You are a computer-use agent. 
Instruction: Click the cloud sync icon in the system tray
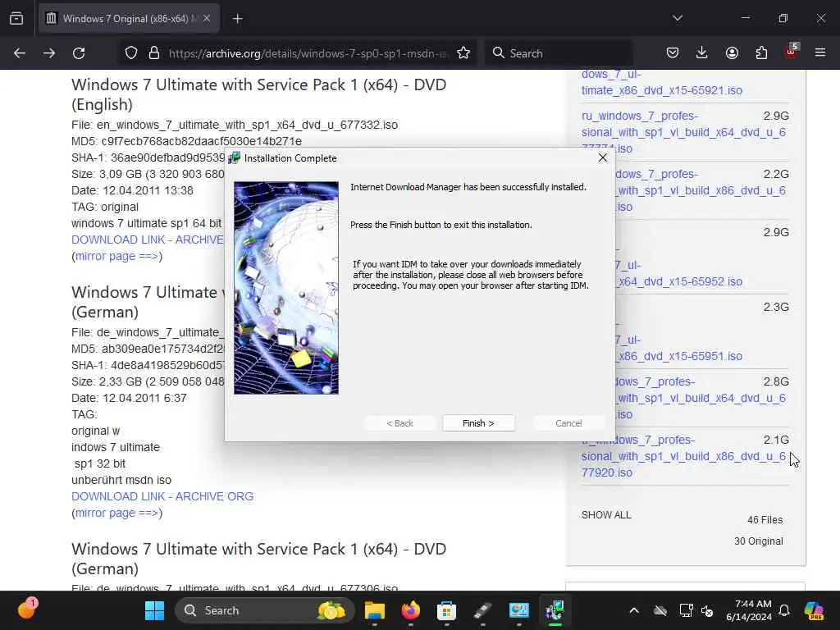(660, 610)
